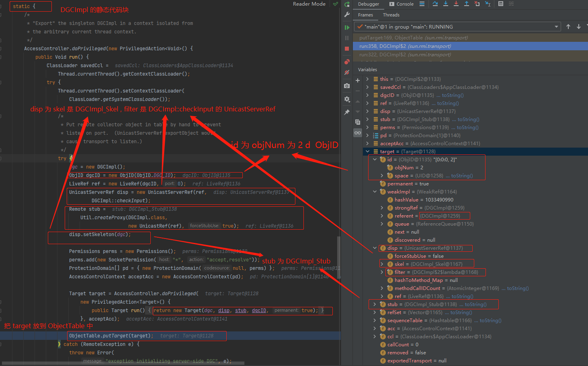This screenshot has width=588, height=366.
Task: Select the next frame down arrow
Action: 579,27
